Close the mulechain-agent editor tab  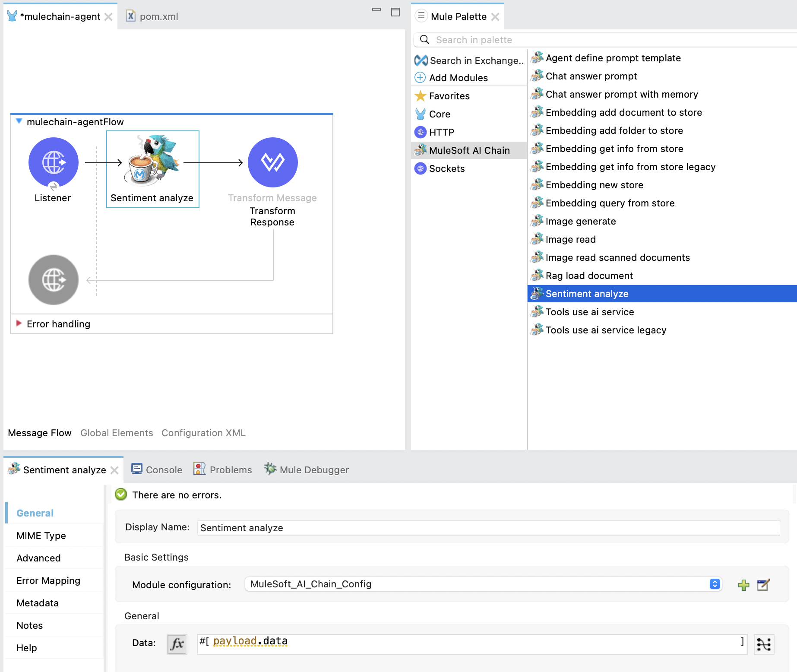tap(108, 17)
